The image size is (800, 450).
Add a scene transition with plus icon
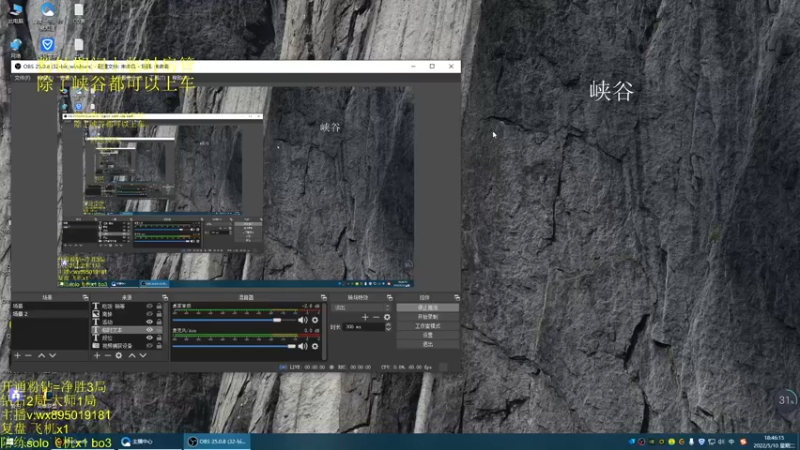365,317
